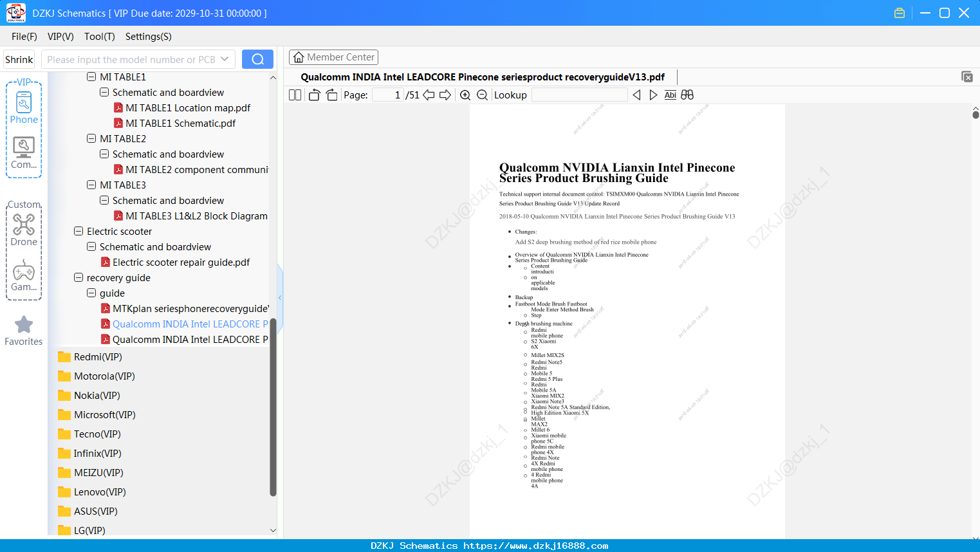Open the File(F) menu
This screenshot has width=980, height=552.
(24, 37)
